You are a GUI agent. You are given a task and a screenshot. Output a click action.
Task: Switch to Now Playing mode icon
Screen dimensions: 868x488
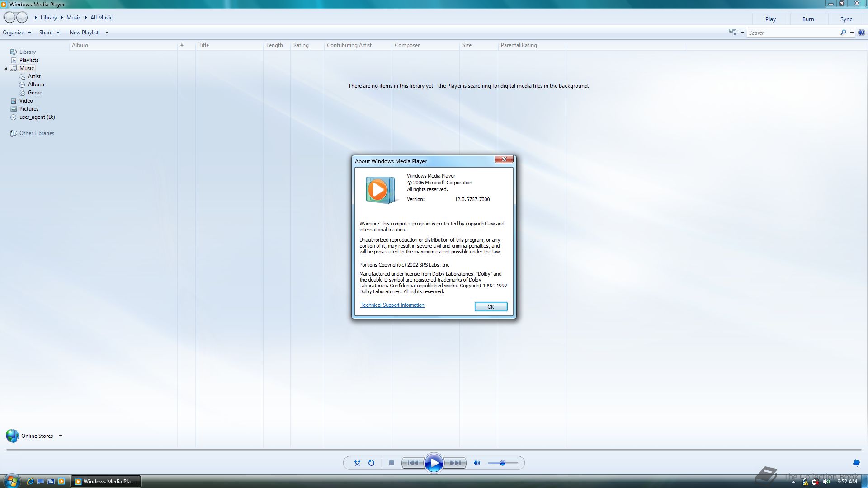pos(856,463)
